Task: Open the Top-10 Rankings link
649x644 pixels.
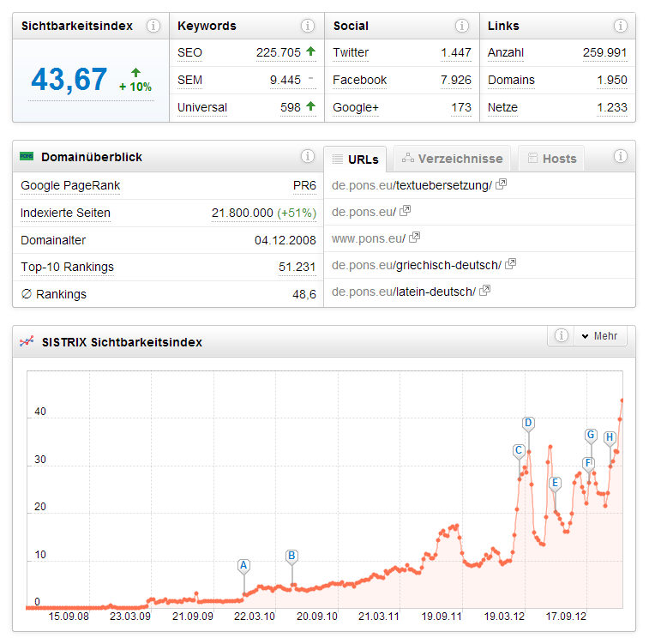Action: tap(67, 267)
